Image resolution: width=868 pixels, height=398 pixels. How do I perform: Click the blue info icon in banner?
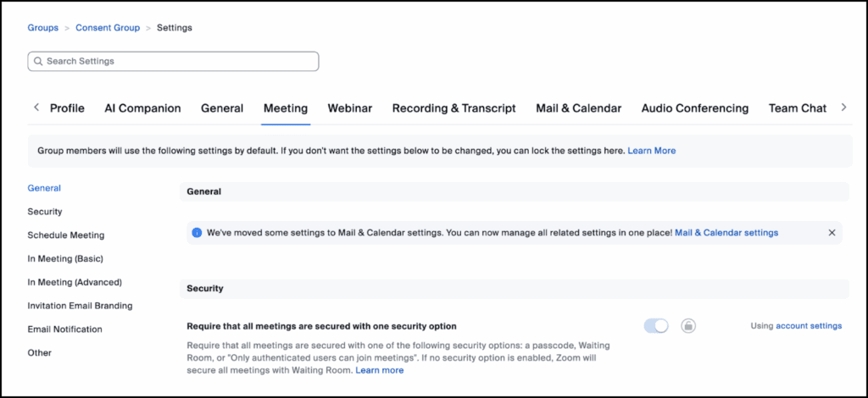click(x=197, y=233)
